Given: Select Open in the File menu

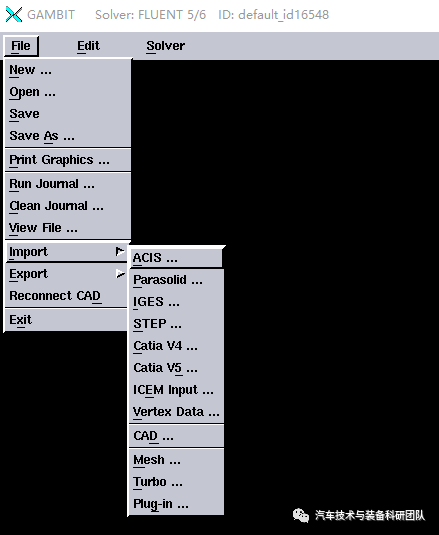Looking at the screenshot, I should point(68,92).
